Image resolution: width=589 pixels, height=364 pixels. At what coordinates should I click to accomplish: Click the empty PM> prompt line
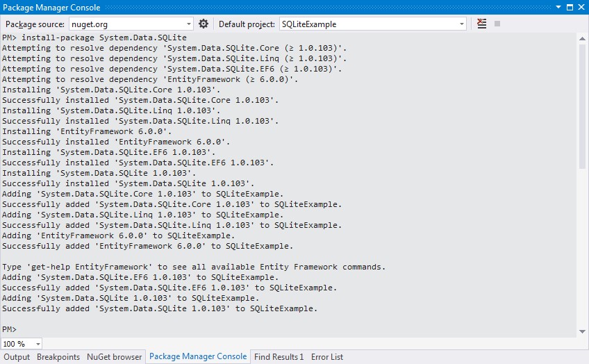click(288, 329)
